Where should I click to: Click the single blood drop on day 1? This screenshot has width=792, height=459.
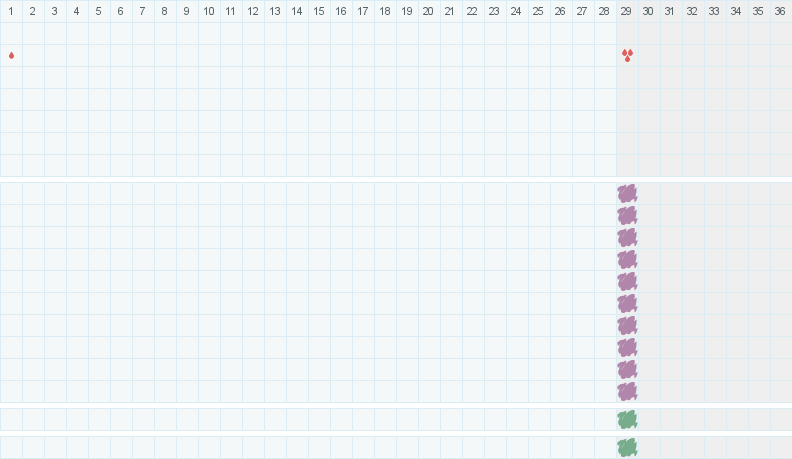click(x=11, y=55)
